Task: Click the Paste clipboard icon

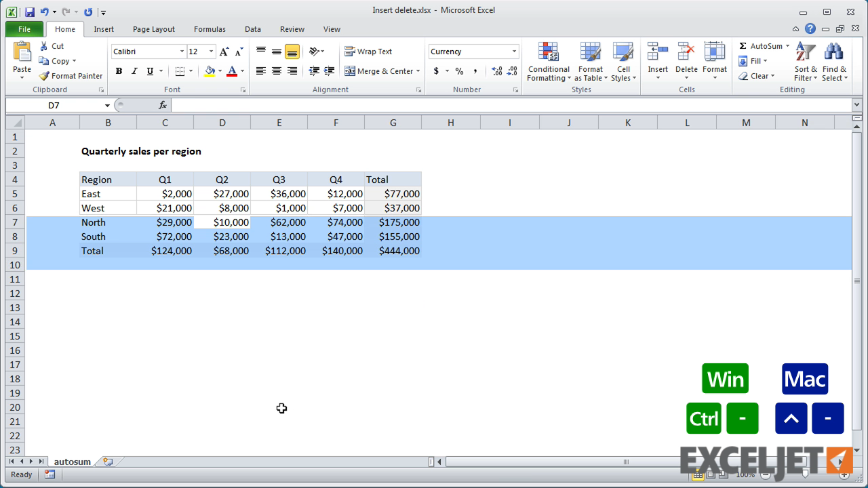Action: point(22,53)
